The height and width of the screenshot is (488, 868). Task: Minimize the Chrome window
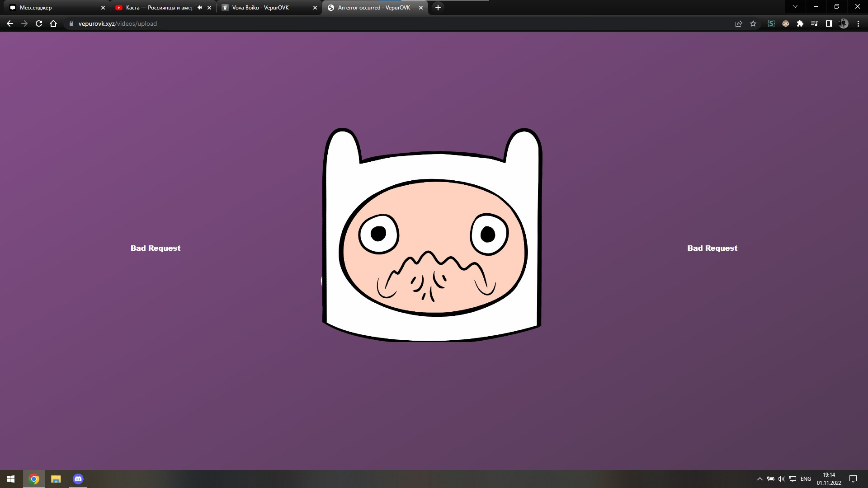[x=816, y=7]
